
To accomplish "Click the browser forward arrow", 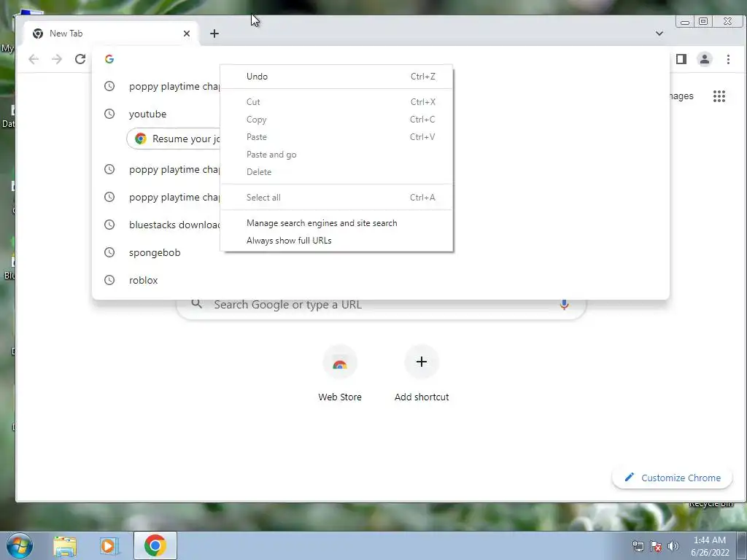I will [57, 59].
